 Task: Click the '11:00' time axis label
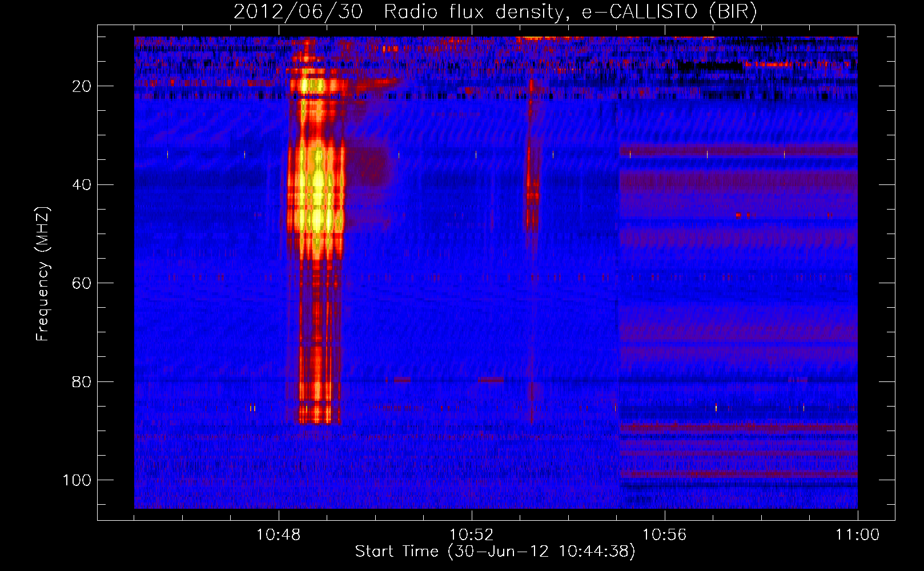click(858, 535)
